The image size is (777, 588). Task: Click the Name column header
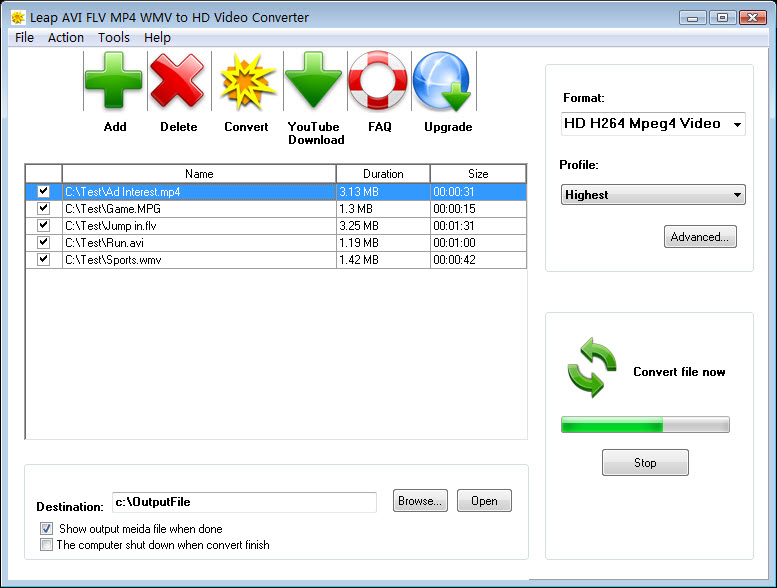click(199, 174)
